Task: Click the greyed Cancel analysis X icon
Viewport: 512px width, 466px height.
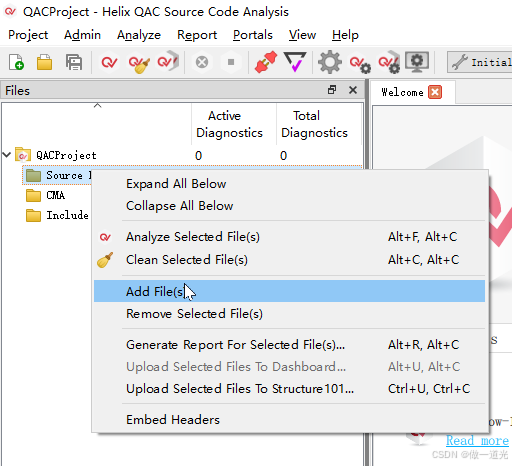Action: coord(202,62)
